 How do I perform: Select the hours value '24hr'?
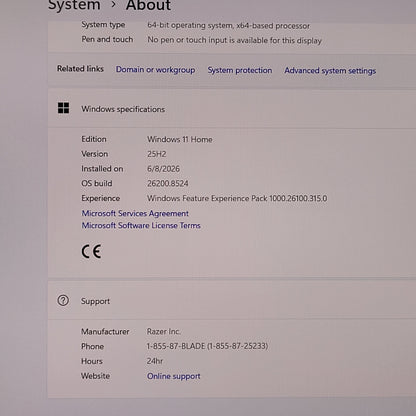point(155,361)
